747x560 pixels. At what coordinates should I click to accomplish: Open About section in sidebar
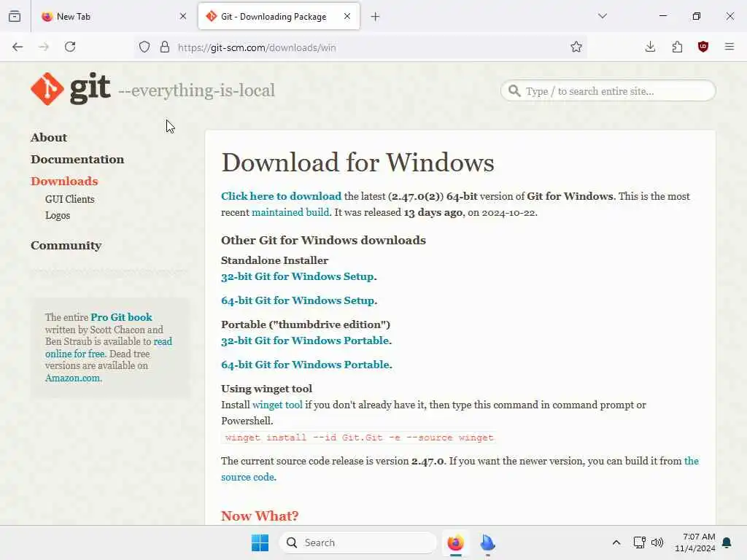49,138
